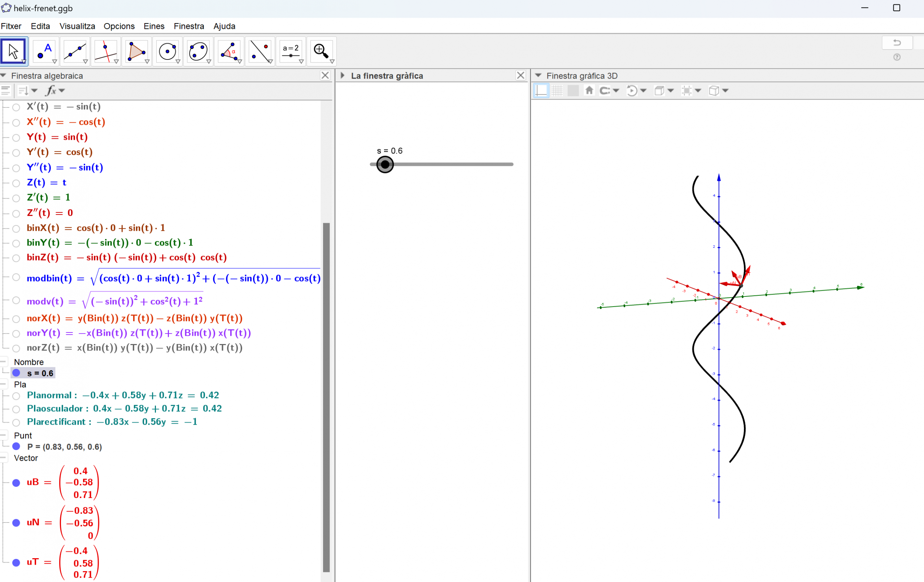Select the Slider tool
The height and width of the screenshot is (582, 924).
[291, 51]
